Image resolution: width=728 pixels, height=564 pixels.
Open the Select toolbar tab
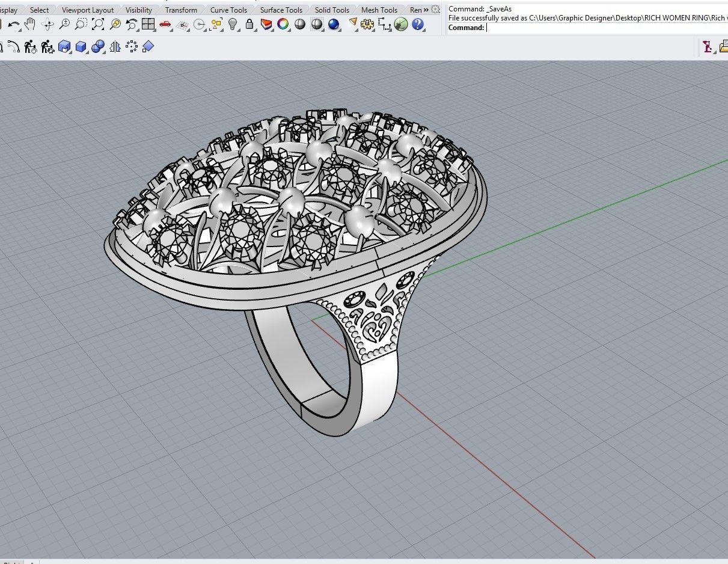coord(39,10)
